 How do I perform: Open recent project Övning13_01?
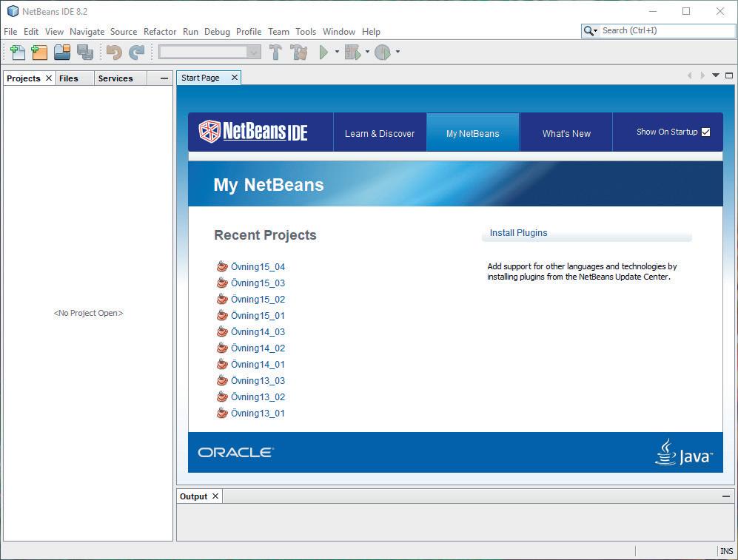click(258, 414)
